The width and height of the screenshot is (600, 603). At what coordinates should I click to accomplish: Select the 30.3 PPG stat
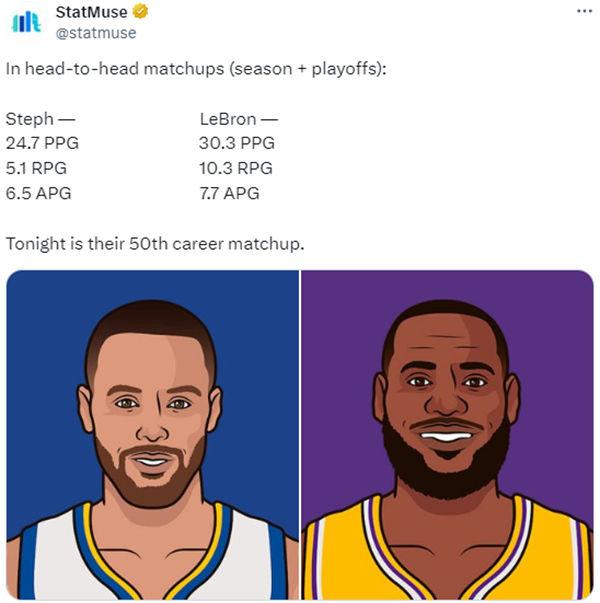[x=237, y=143]
